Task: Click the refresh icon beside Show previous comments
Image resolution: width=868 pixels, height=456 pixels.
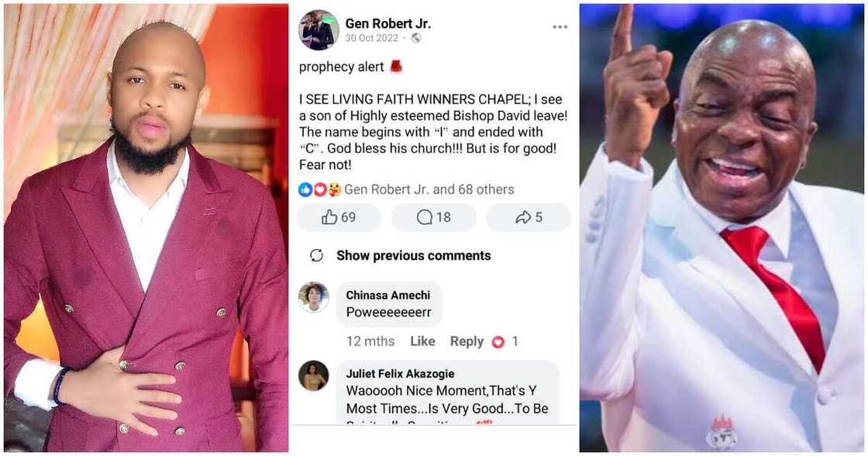Action: tap(316, 256)
